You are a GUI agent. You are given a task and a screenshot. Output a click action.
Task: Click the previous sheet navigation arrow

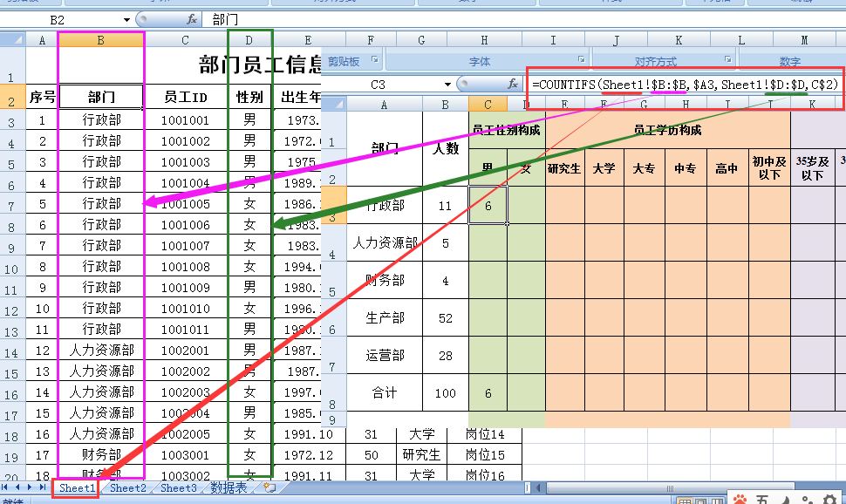click(17, 487)
